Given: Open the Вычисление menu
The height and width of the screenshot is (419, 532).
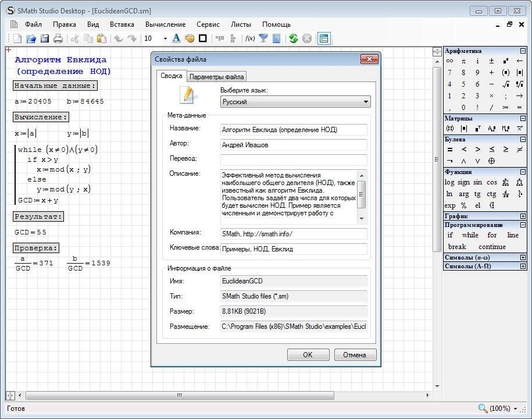Looking at the screenshot, I should (x=166, y=24).
